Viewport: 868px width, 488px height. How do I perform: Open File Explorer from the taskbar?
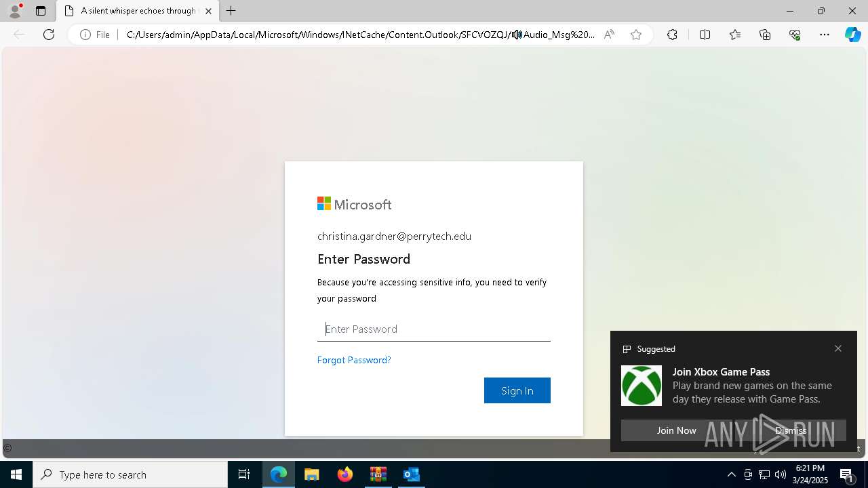312,474
